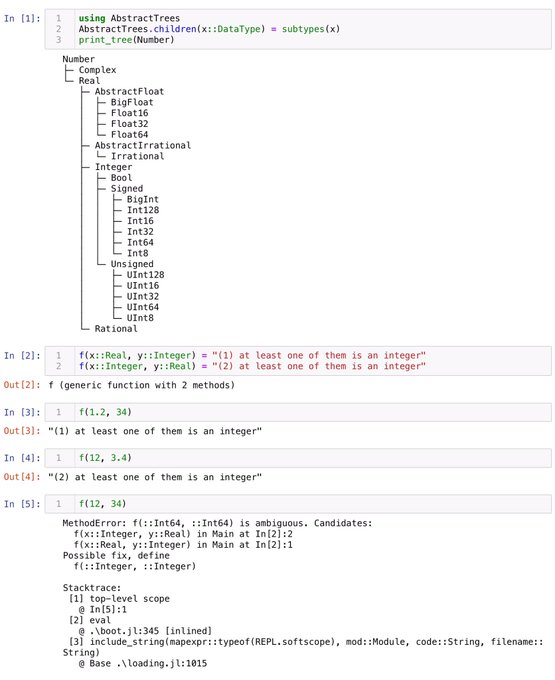Click the f(x::Real, y::Integer) definition line

tap(252, 356)
